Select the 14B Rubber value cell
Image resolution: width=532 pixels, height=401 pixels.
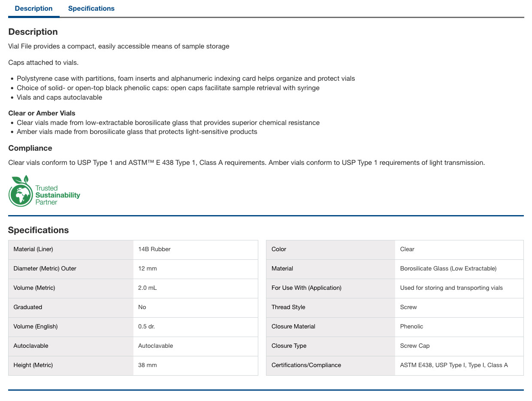click(x=196, y=249)
